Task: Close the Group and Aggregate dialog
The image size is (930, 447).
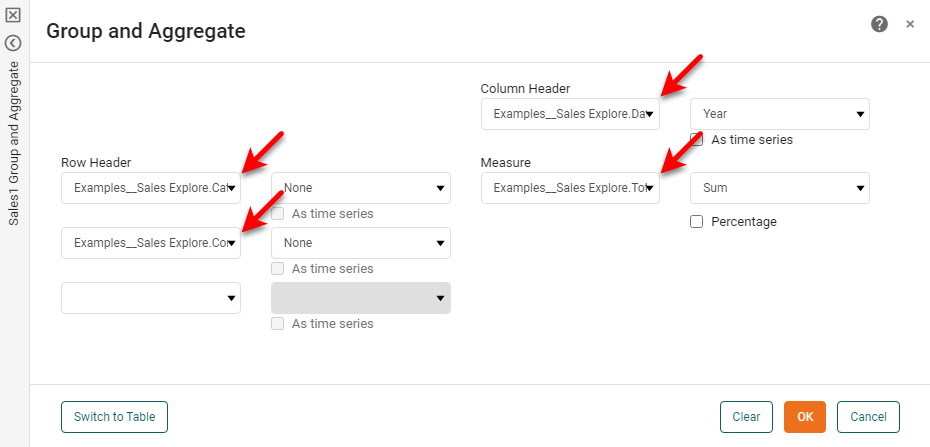Action: point(910,24)
